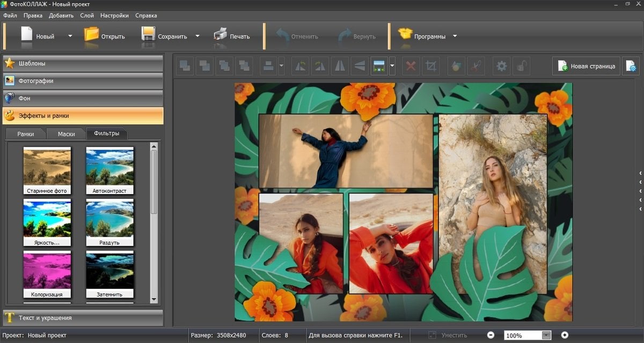The width and height of the screenshot is (644, 343).
Task: Click the crop tool icon in canvas toolbar
Action: 431,66
